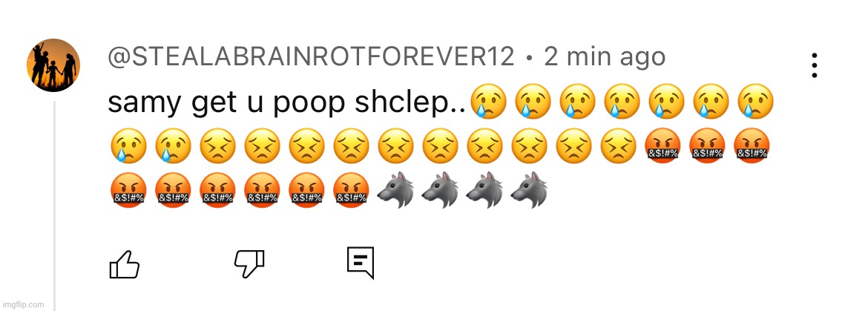
Task: Click the crying emoji right after "shclep.."
Action: click(488, 103)
